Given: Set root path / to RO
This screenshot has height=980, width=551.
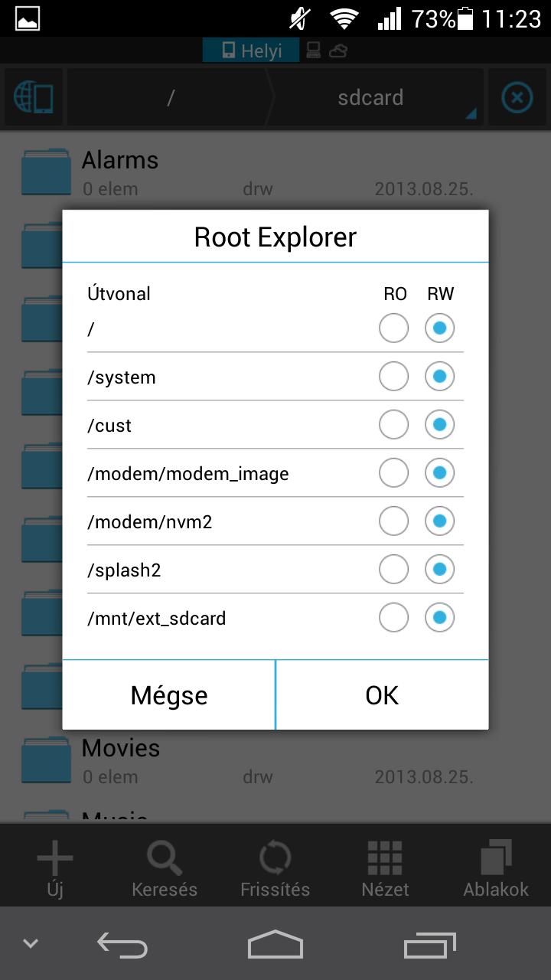Looking at the screenshot, I should (393, 328).
